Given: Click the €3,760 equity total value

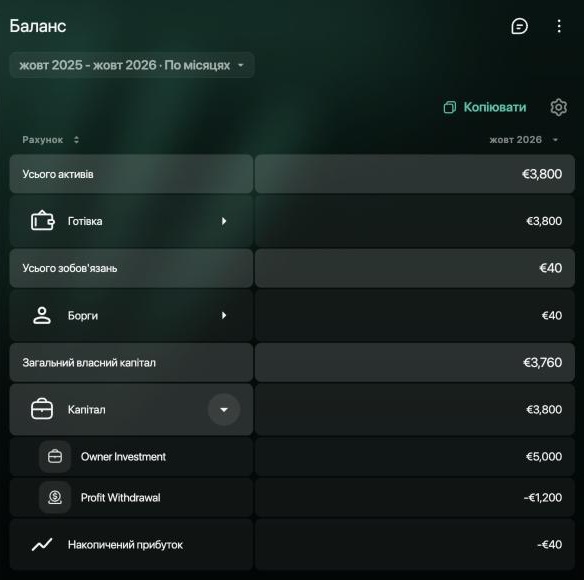Looking at the screenshot, I should tap(542, 362).
